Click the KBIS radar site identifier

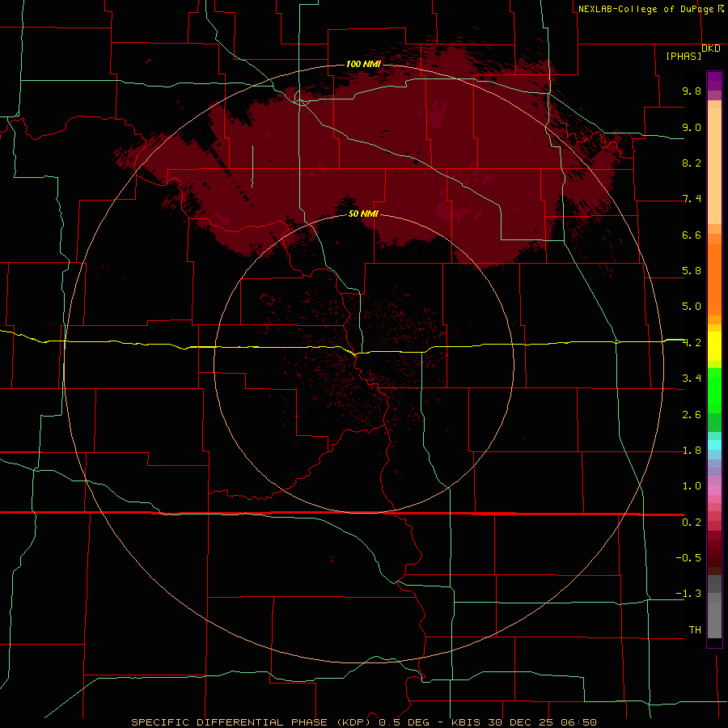[x=467, y=722]
